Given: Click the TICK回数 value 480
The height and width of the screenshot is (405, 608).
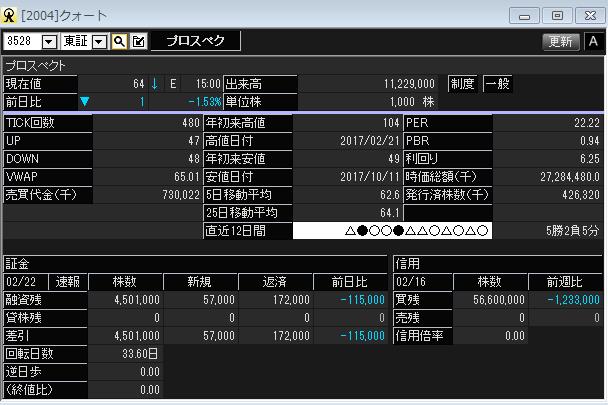Looking at the screenshot, I should click(x=191, y=123).
